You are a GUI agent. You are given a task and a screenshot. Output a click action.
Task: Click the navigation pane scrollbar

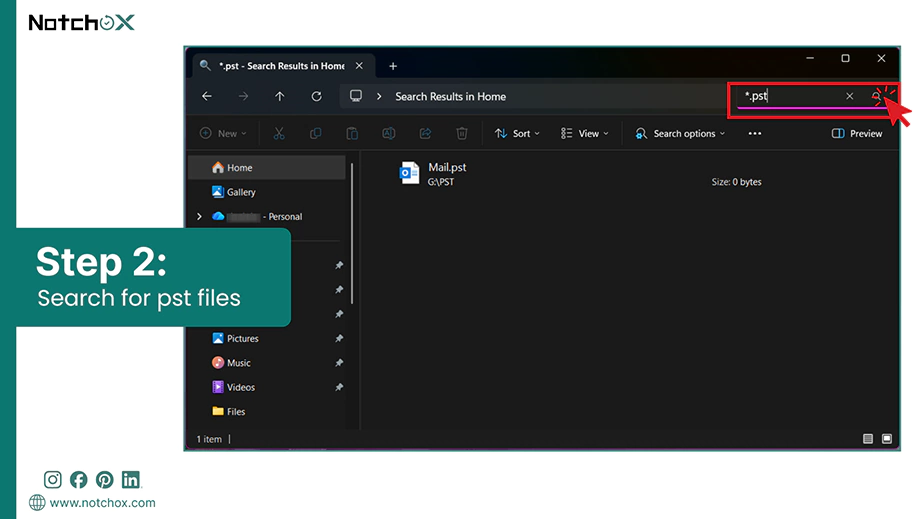point(352,234)
